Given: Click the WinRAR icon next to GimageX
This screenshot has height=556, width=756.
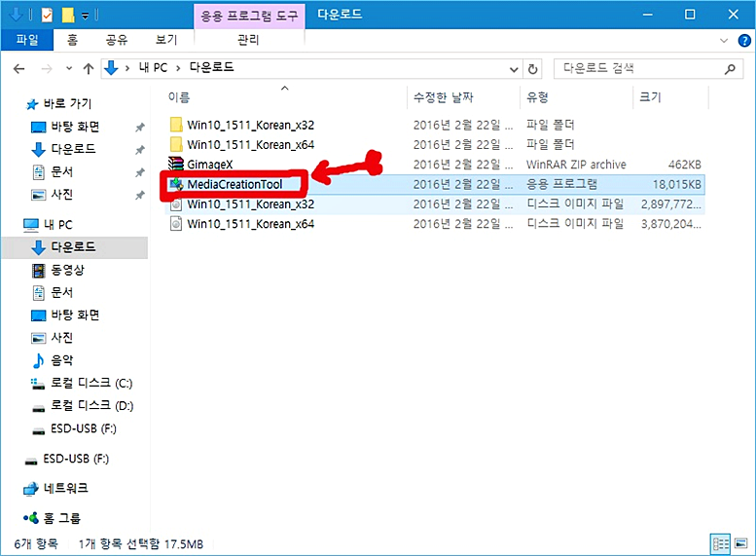Looking at the screenshot, I should tap(176, 164).
